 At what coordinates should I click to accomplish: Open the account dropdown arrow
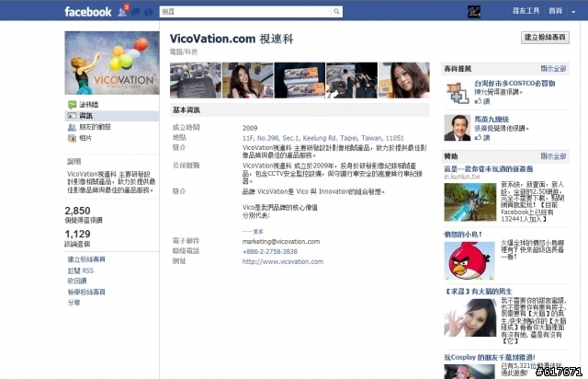point(573,12)
